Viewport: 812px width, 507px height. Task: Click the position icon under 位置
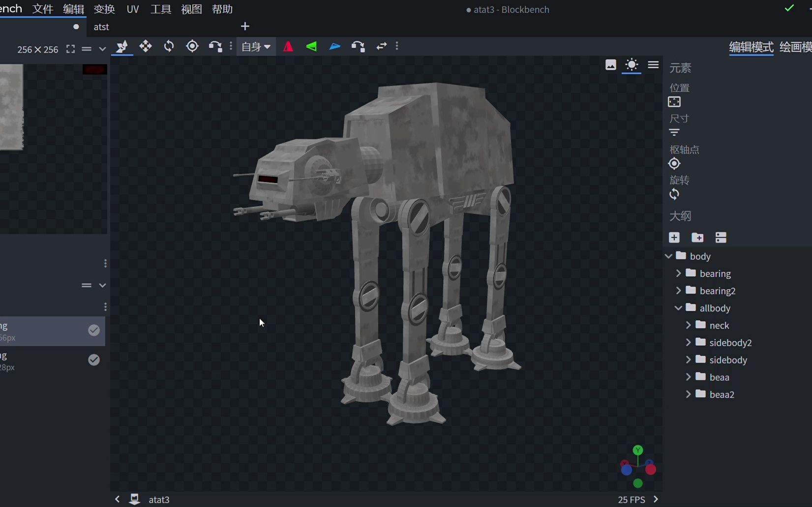[674, 102]
